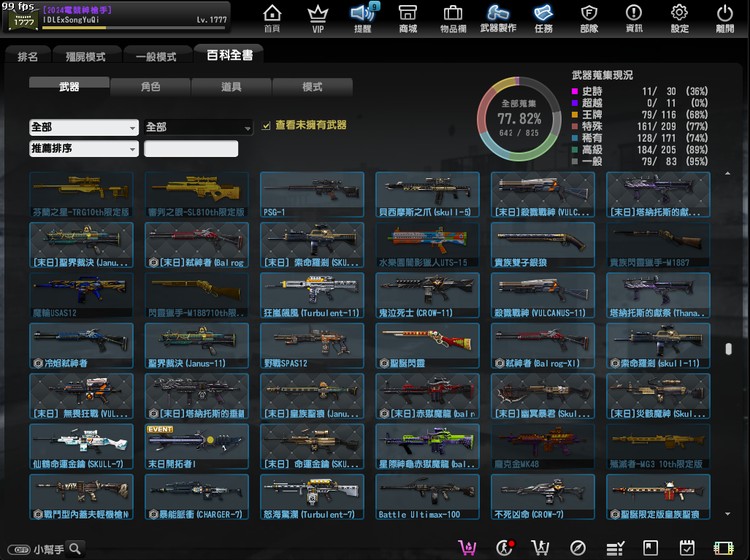Select the 貝西摩斯之爪 (skull-5) weapon card

[x=427, y=195]
